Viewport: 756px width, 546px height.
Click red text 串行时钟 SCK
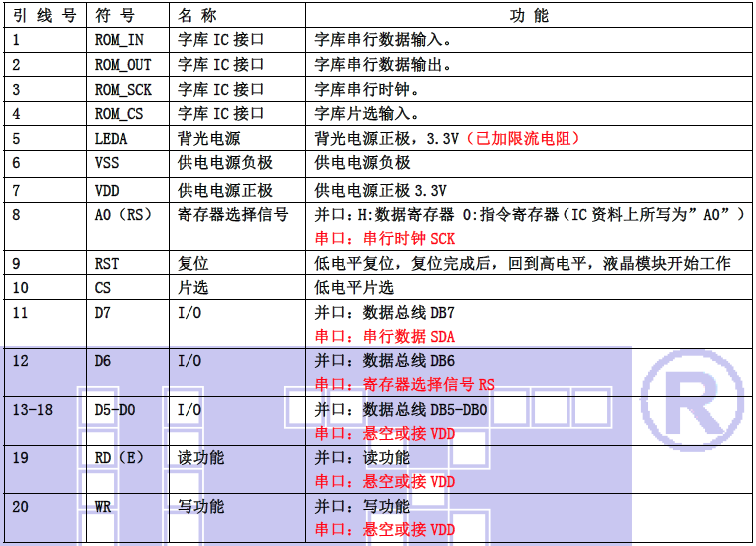384,239
